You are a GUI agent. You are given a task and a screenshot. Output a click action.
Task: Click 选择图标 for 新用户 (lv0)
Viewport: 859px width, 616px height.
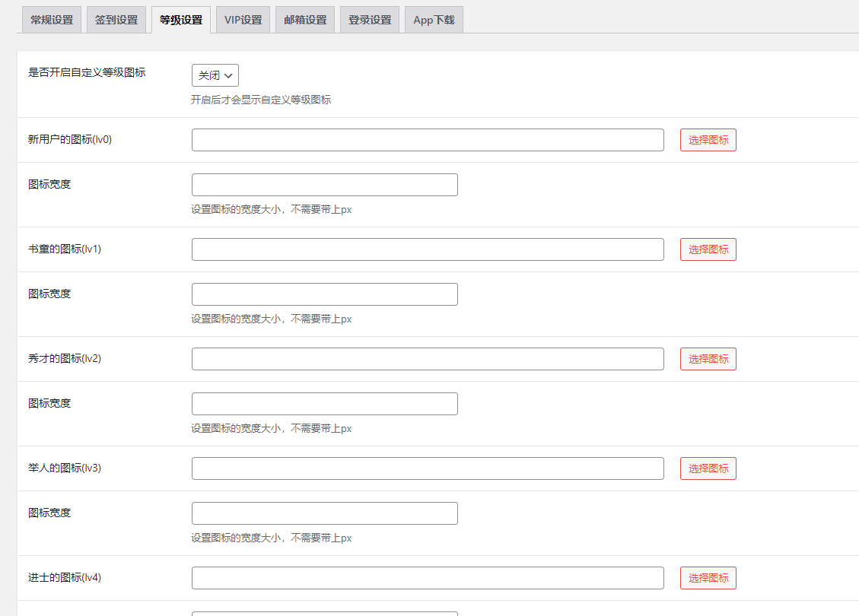(708, 140)
